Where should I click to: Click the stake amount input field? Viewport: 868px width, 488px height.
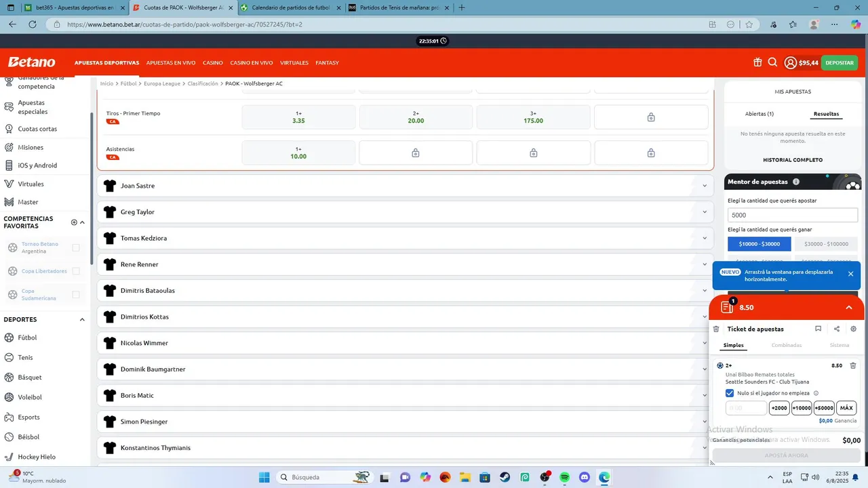(x=746, y=408)
